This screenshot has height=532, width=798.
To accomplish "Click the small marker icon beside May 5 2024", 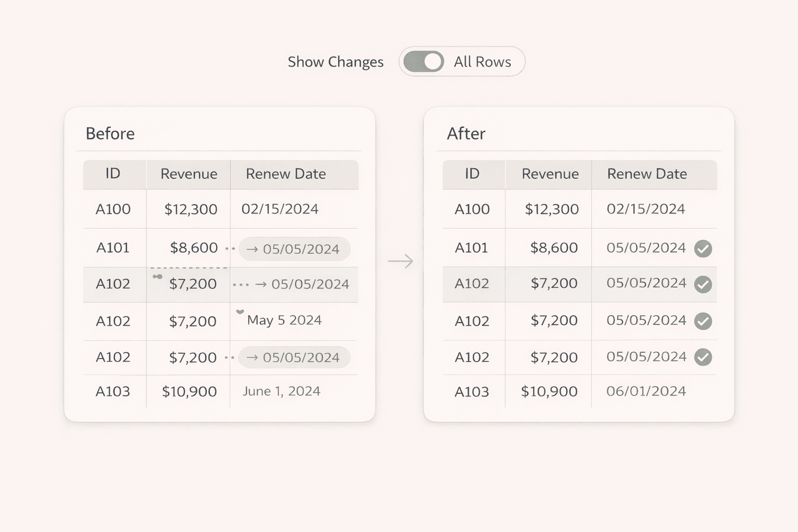I will (240, 312).
